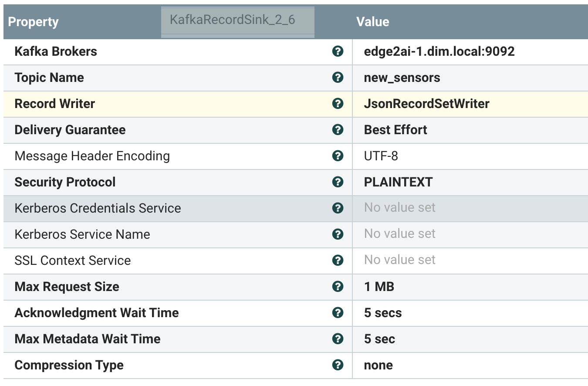The width and height of the screenshot is (588, 386).
Task: Click the SSL Context Service empty value
Action: coord(399,260)
